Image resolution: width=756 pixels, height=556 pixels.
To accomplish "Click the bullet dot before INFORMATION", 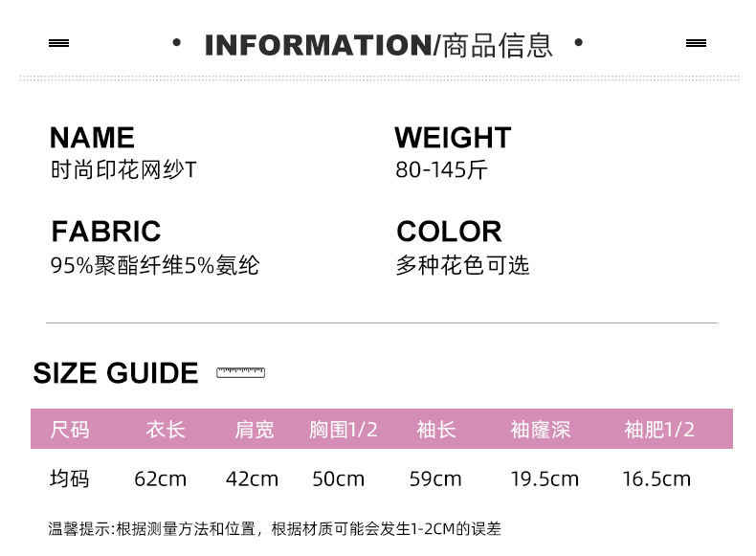I will click(x=175, y=43).
